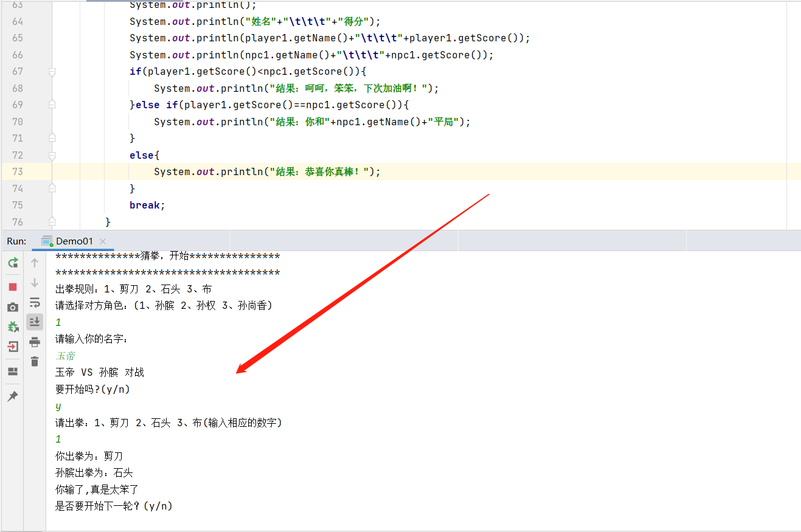Stop the running program with the red square
Viewport: 801px width, 532px height.
tap(13, 286)
